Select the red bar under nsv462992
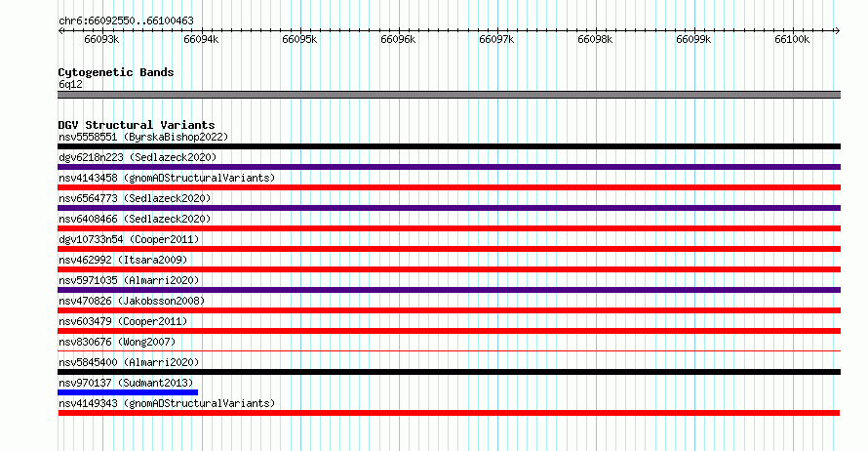868x451 pixels. coord(449,269)
